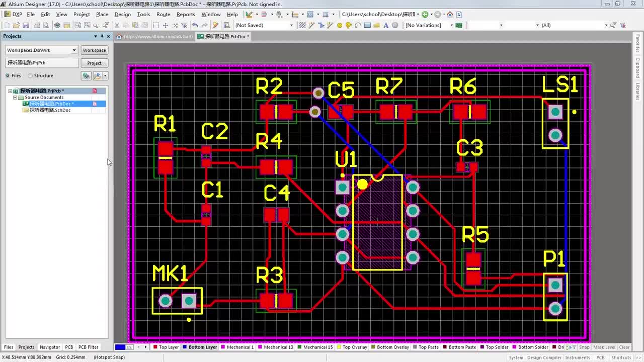Click the Undo arrow icon
The width and height of the screenshot is (644, 362).
pyautogui.click(x=195, y=25)
